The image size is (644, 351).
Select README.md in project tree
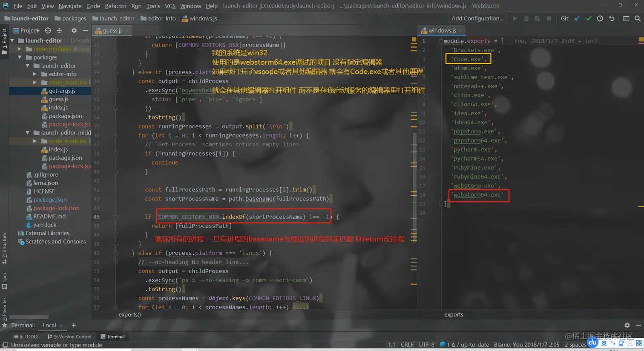(49, 217)
